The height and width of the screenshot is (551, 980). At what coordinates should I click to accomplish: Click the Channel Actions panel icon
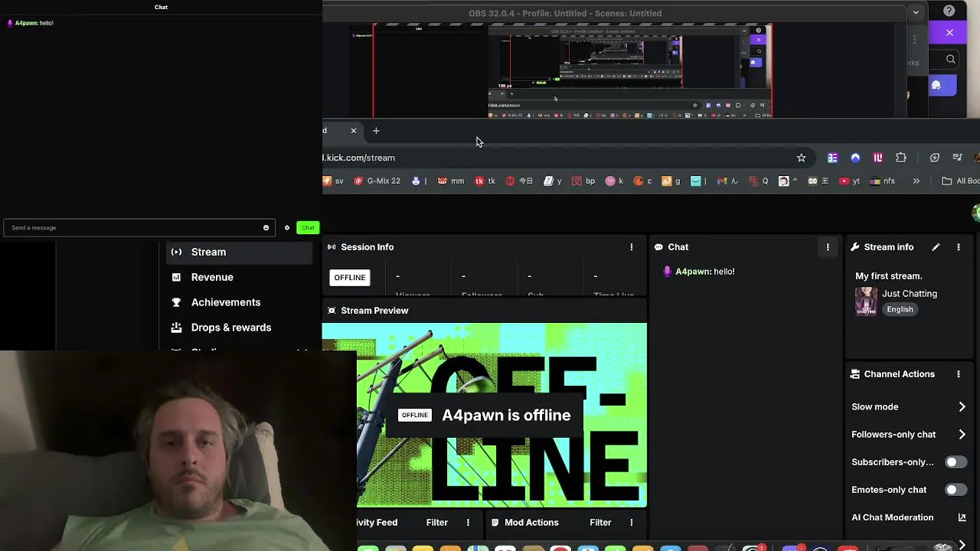coord(855,374)
